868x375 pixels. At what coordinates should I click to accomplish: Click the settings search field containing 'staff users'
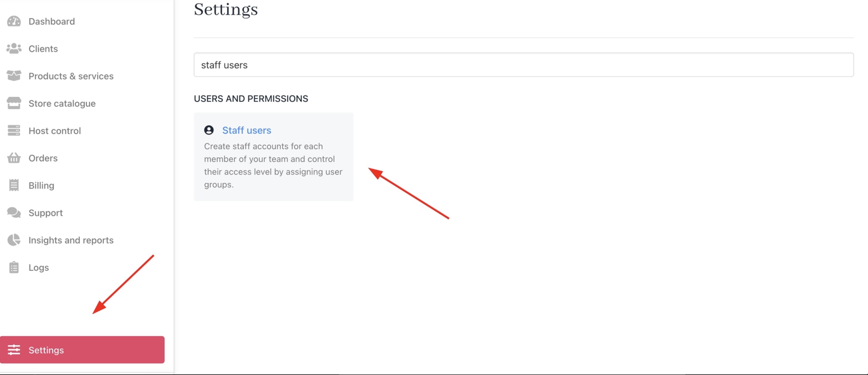click(x=524, y=65)
